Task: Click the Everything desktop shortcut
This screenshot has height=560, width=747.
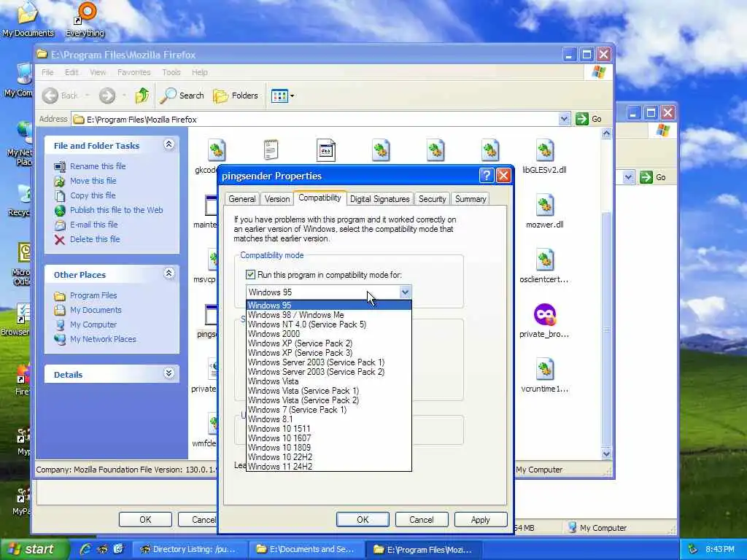Action: click(x=85, y=20)
